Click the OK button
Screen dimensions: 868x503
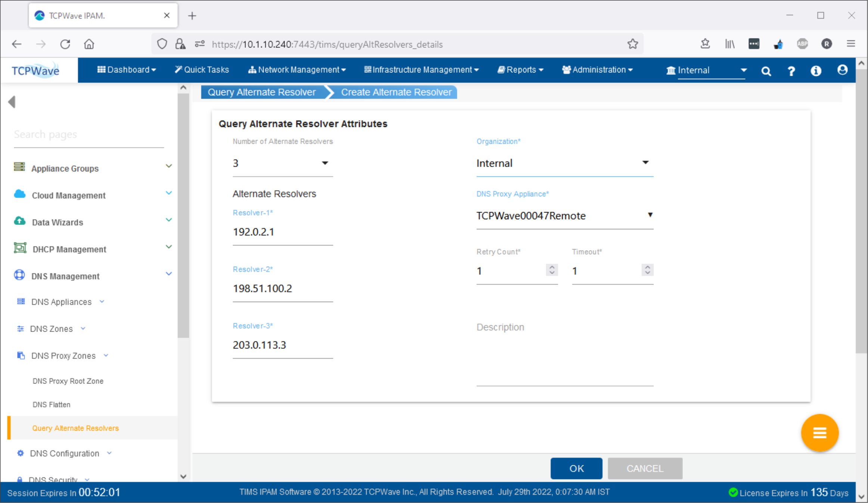click(x=576, y=468)
